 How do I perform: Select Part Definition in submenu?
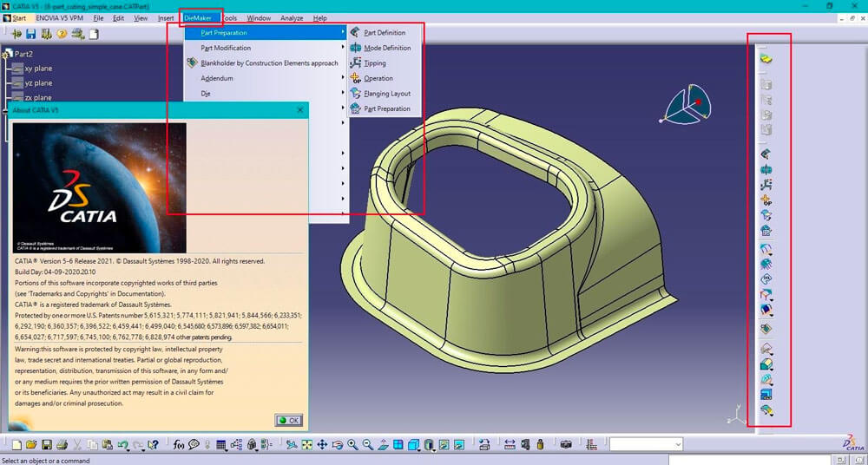pyautogui.click(x=385, y=33)
